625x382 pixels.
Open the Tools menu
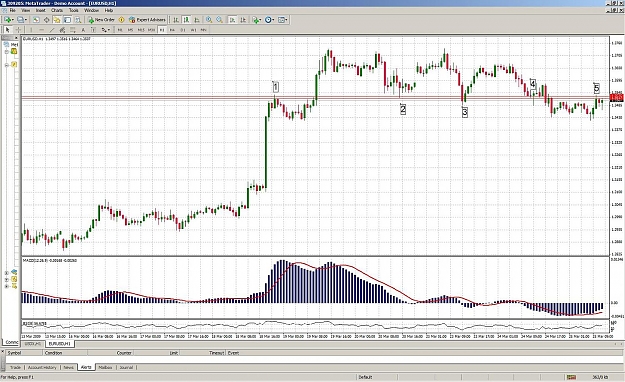tap(74, 10)
